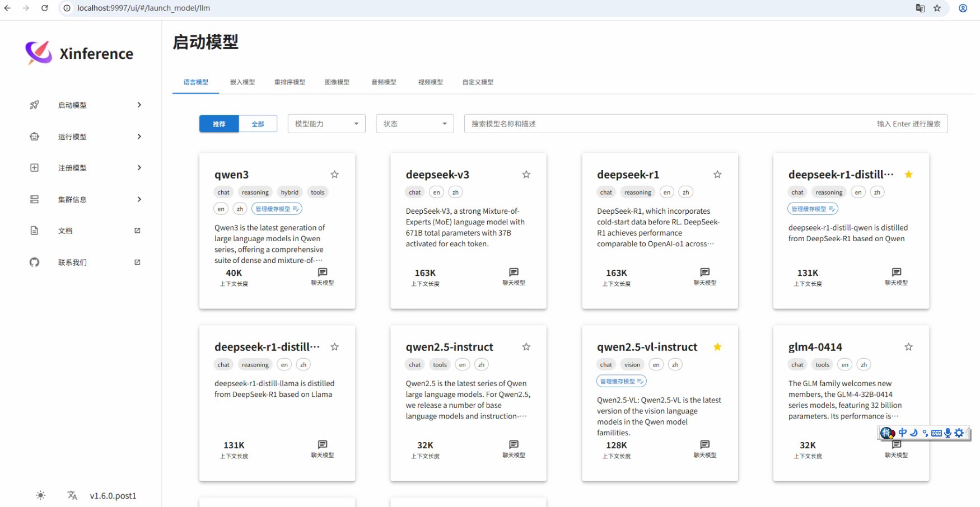The image size is (980, 507).
Task: Open the 联系我们 external link
Action: 137,262
